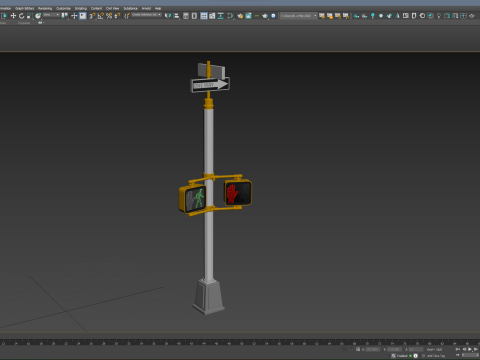Image resolution: width=480 pixels, height=360 pixels.
Task: Click the Mirror tool icon
Action: [168, 16]
